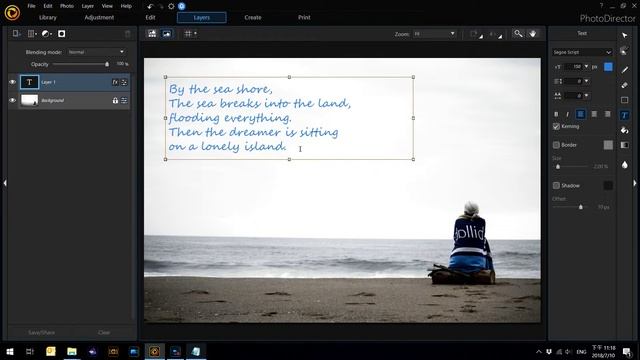
Task: Click the Clear button
Action: coord(104,333)
